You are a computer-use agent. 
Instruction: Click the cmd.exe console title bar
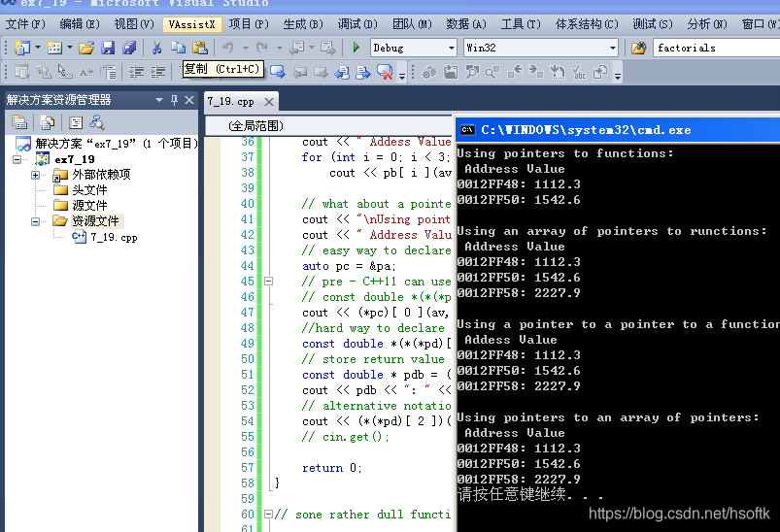click(x=618, y=130)
